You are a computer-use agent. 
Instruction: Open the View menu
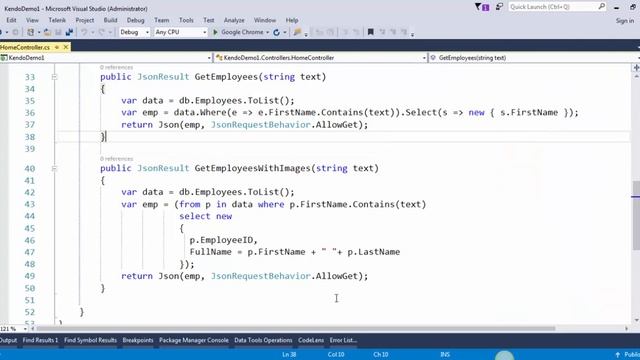32,20
